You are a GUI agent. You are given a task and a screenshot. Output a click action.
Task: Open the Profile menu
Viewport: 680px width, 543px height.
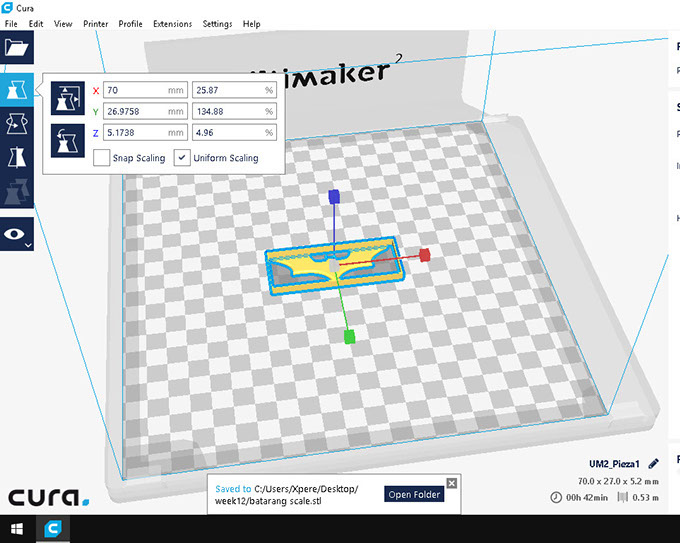(130, 24)
